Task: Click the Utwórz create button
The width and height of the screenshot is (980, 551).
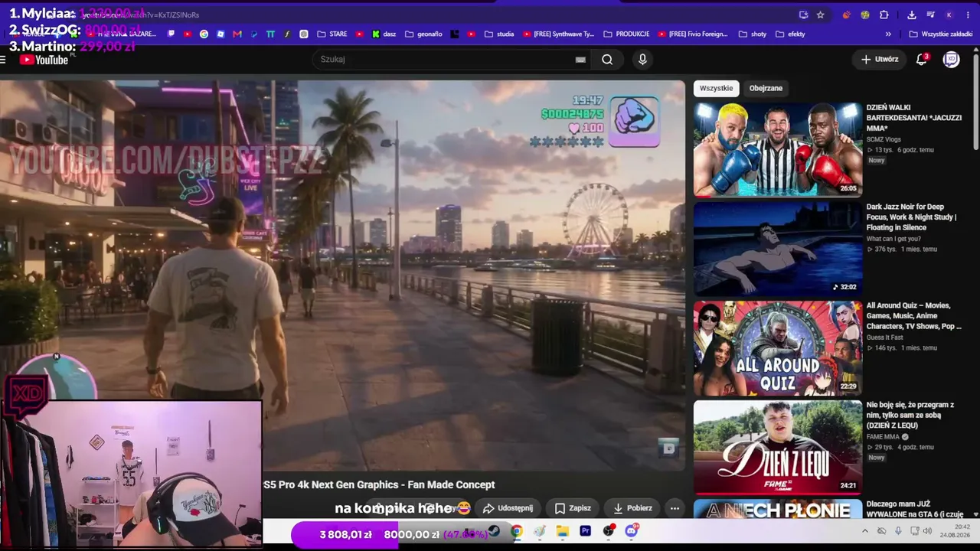Action: click(x=879, y=59)
